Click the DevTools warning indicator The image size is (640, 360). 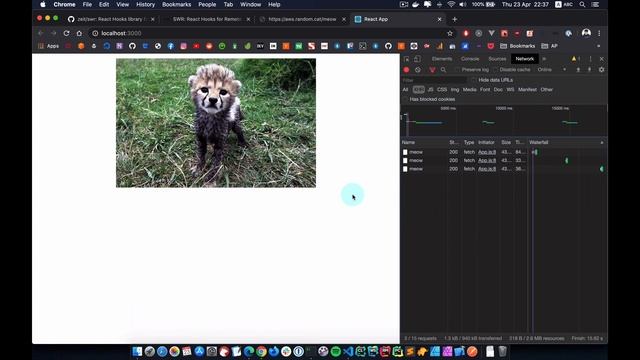pyautogui.click(x=576, y=59)
